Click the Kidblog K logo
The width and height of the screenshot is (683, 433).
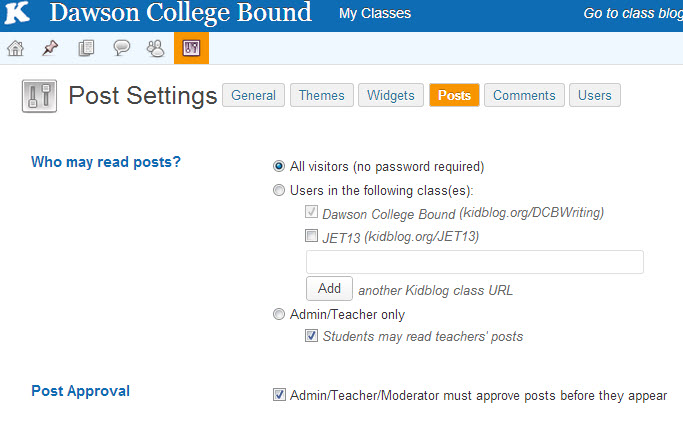coord(17,13)
